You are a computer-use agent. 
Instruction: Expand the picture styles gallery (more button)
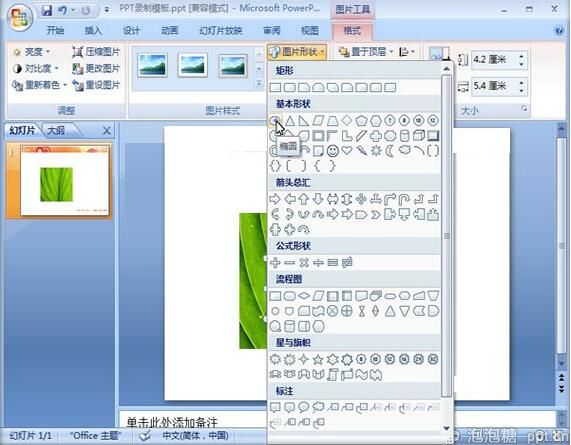(x=259, y=83)
